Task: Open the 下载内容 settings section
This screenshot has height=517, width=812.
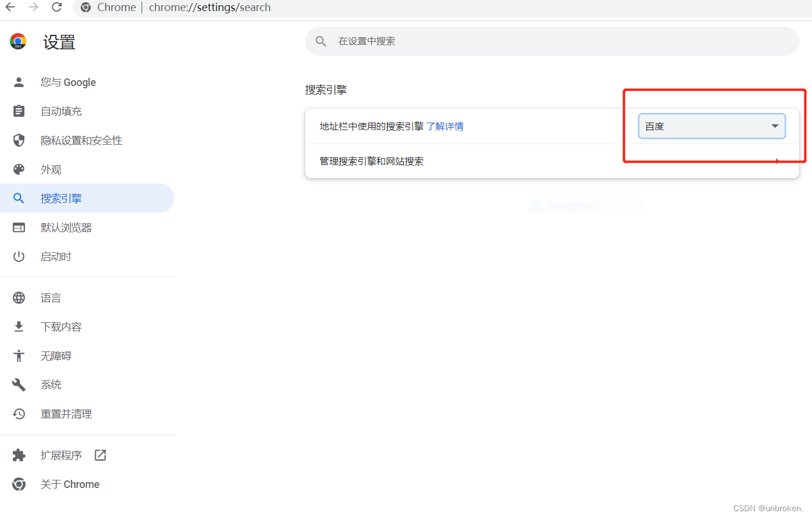Action: 87,326
